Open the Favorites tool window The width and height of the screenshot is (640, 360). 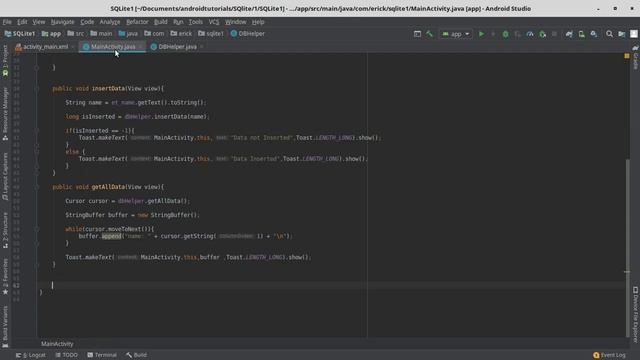tap(5, 276)
